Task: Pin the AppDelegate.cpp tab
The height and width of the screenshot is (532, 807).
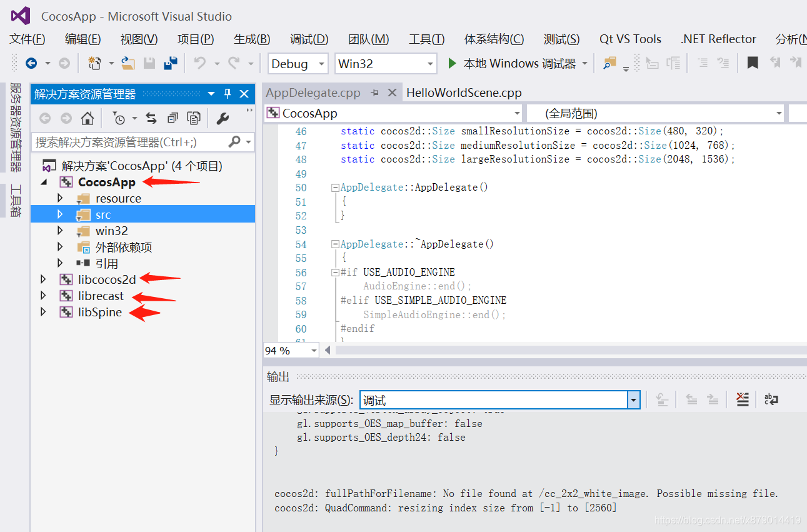Action: pyautogui.click(x=375, y=93)
